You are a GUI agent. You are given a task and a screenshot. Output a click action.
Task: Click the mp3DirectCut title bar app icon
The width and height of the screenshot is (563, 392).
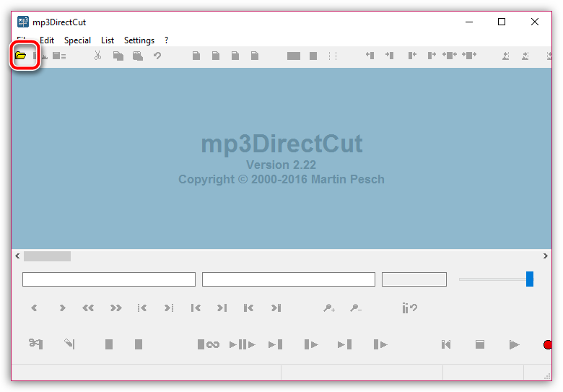coord(23,22)
